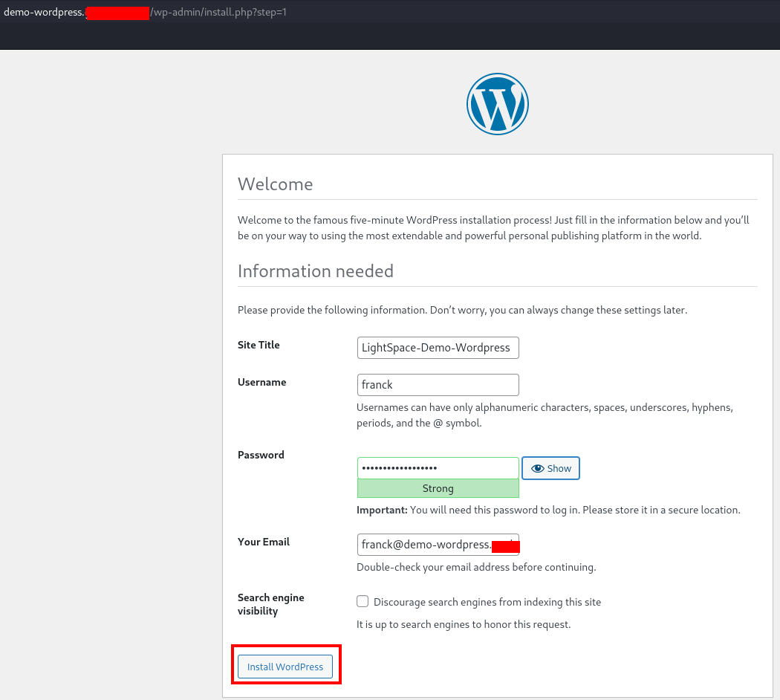Show the password with the eye button
The image size is (780, 700).
coord(550,468)
